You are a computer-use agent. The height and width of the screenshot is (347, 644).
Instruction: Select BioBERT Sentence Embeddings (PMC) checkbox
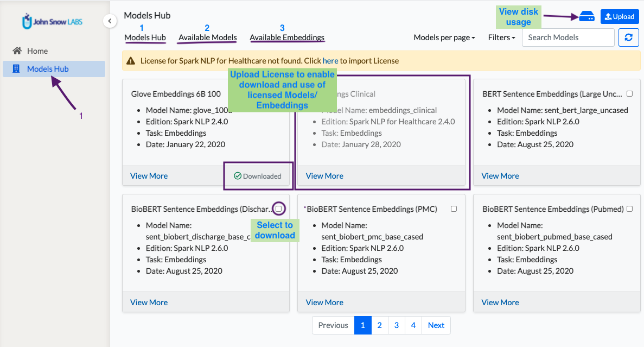(454, 209)
